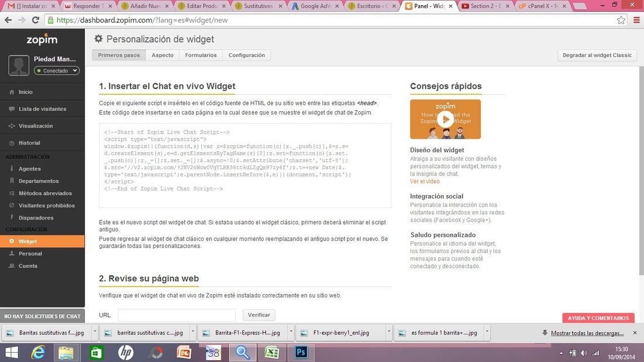The height and width of the screenshot is (362, 644).
Task: Click Mostrar todas las descargas link
Action: pyautogui.click(x=587, y=333)
